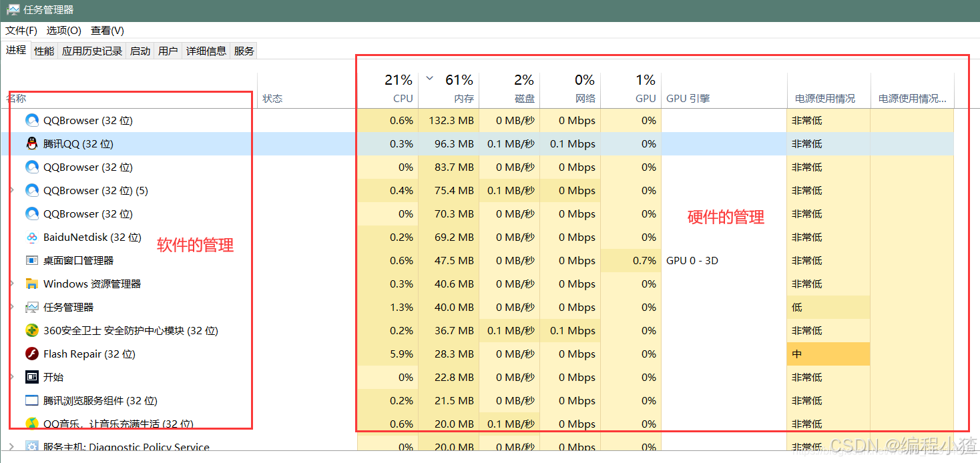Click the QQBrowser (32 位) (5) group icon

32,191
